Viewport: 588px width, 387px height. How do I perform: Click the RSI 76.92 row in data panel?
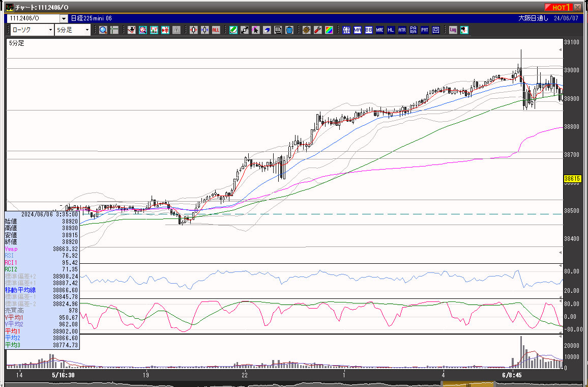[42, 256]
